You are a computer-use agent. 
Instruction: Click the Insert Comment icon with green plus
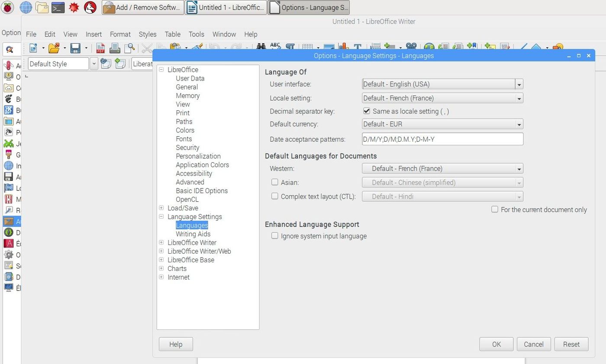490,46
